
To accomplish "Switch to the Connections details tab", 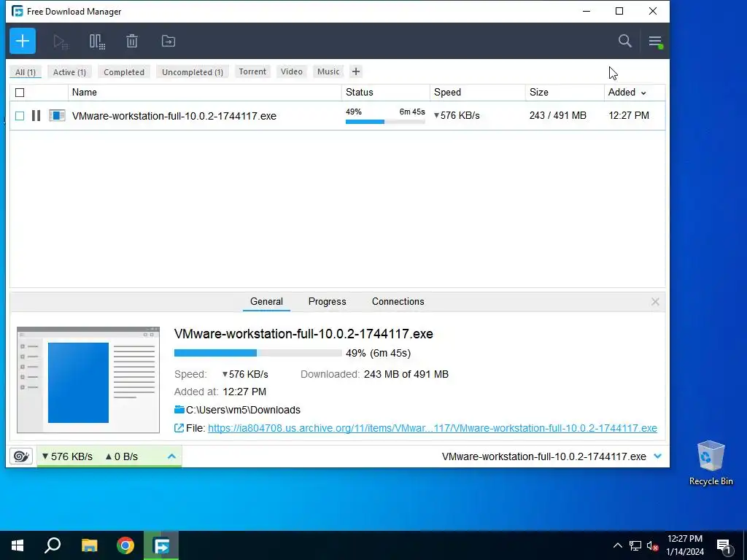I will click(398, 301).
